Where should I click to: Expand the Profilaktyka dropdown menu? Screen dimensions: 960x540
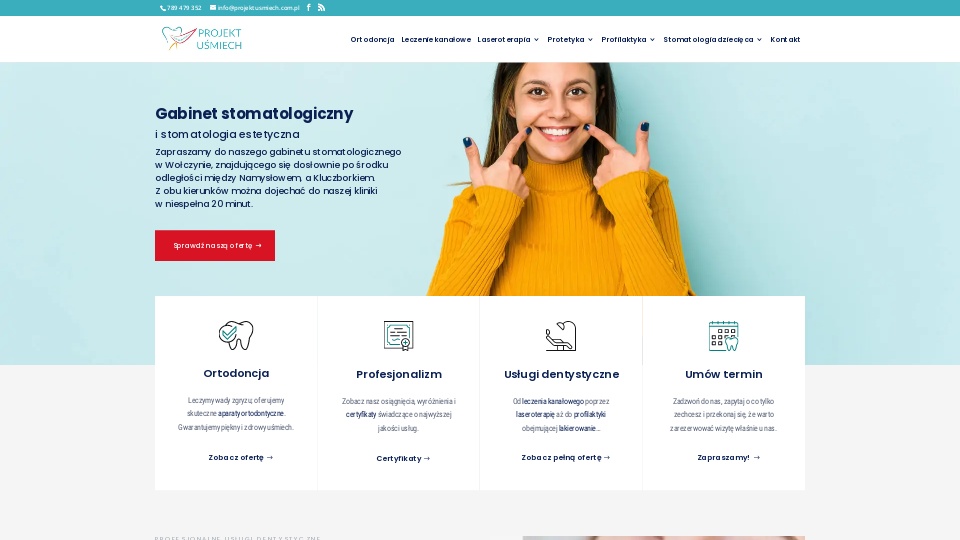click(628, 39)
